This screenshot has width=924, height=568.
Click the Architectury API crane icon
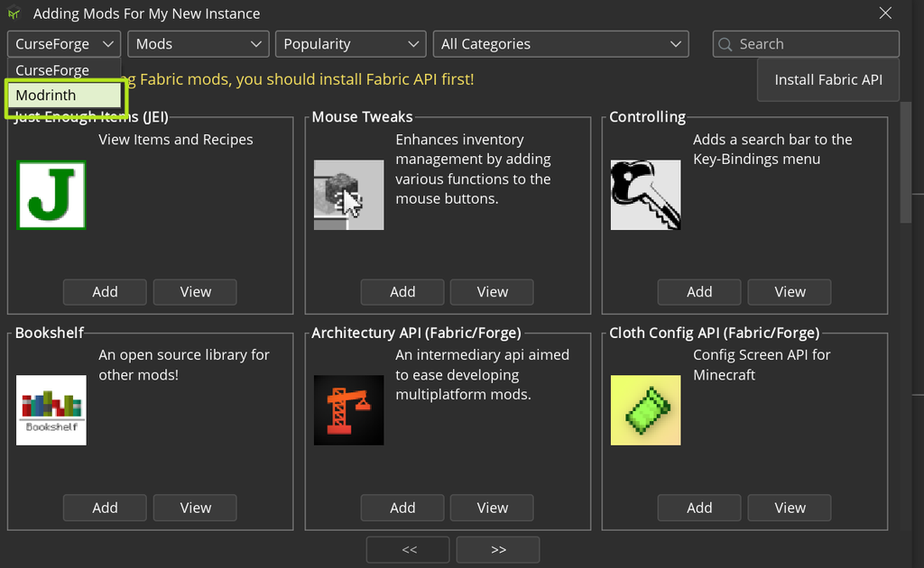pos(348,410)
